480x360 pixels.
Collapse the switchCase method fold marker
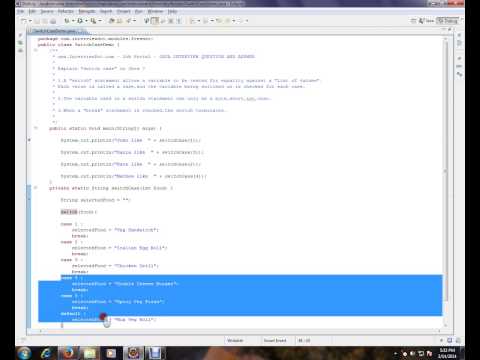click(x=35, y=188)
